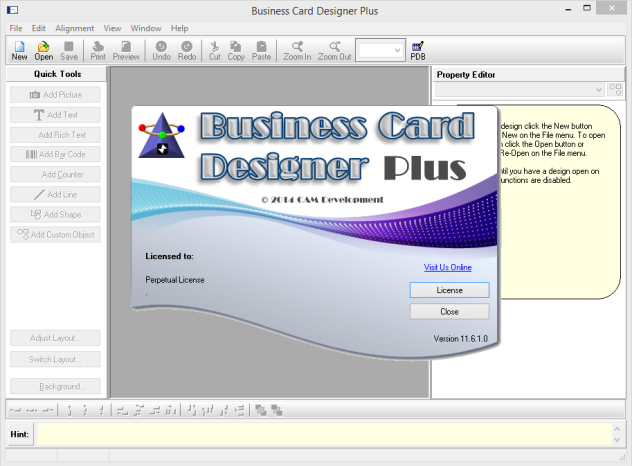
Task: Click the 'Version 11.6.1.0' text
Action: pyautogui.click(x=461, y=339)
